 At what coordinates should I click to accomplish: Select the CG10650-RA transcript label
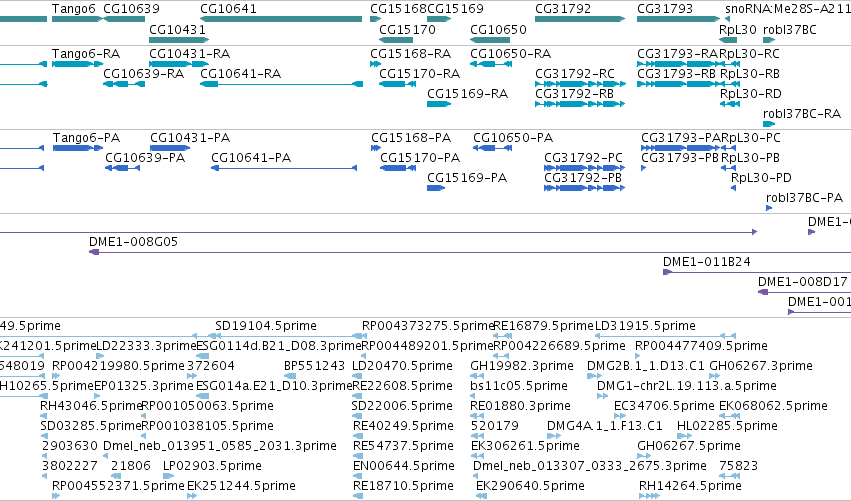pos(510,54)
